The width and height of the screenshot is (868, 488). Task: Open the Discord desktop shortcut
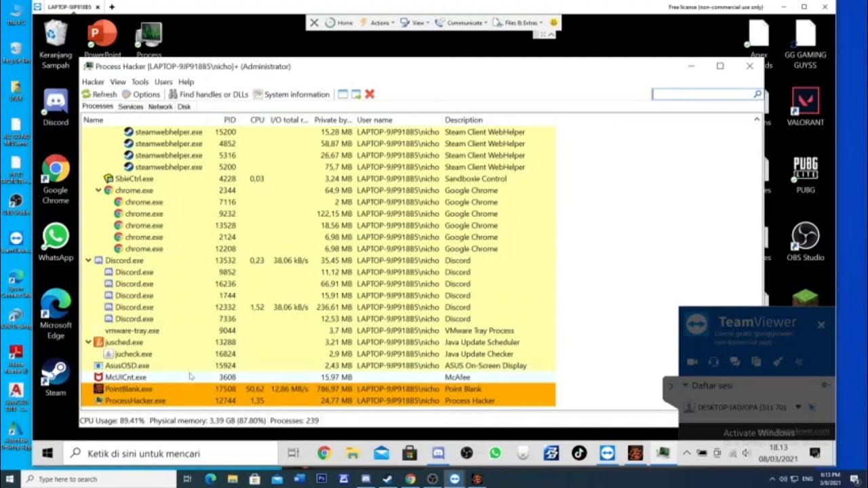pos(56,107)
